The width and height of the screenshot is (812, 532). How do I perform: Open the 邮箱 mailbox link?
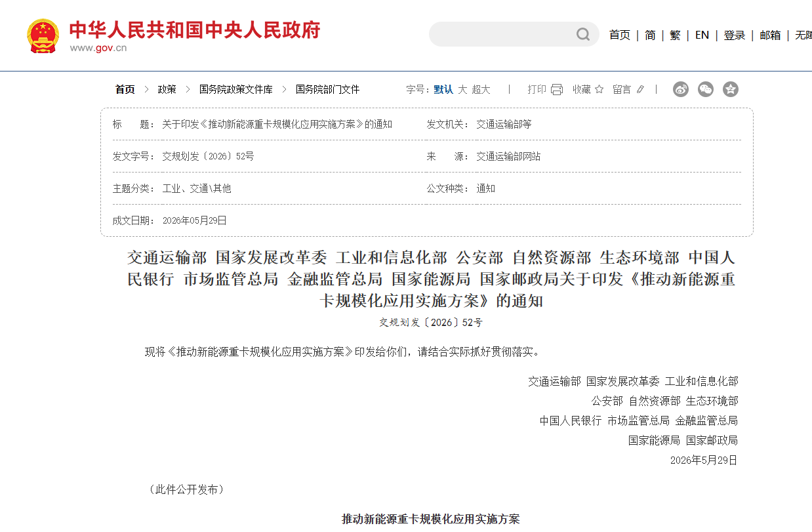point(770,35)
